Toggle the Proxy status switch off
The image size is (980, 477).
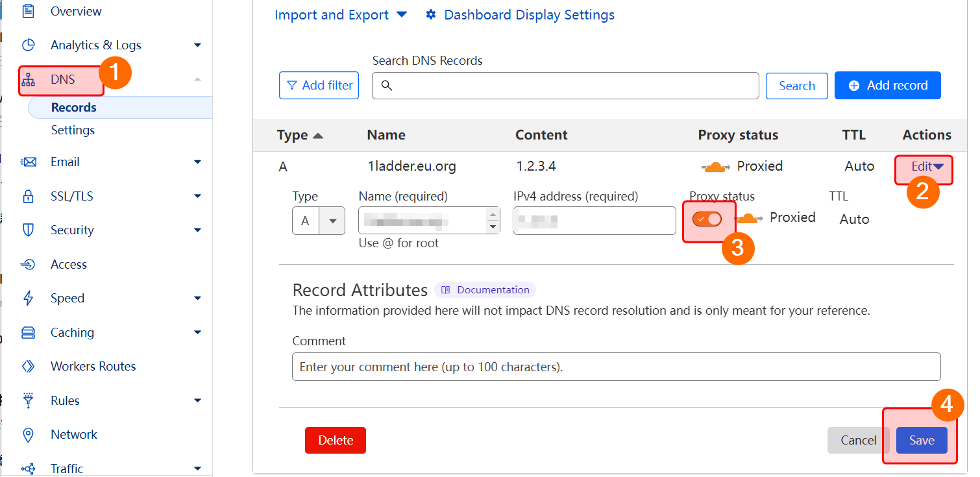point(707,219)
